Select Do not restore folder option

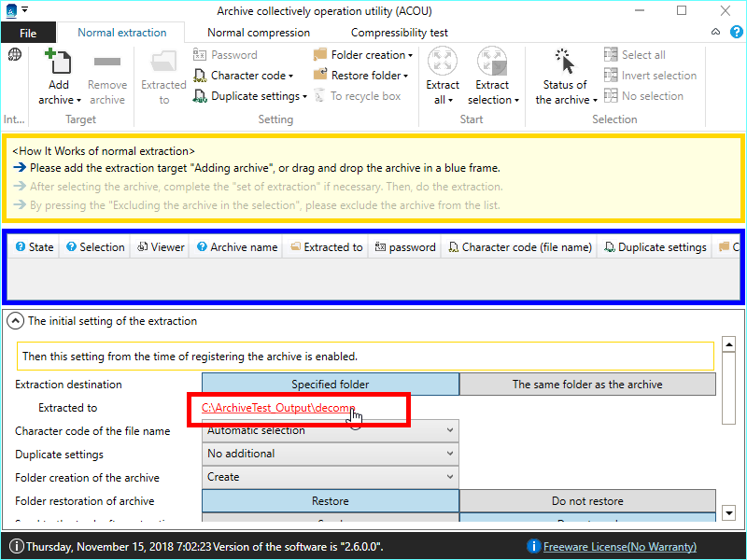click(x=587, y=501)
